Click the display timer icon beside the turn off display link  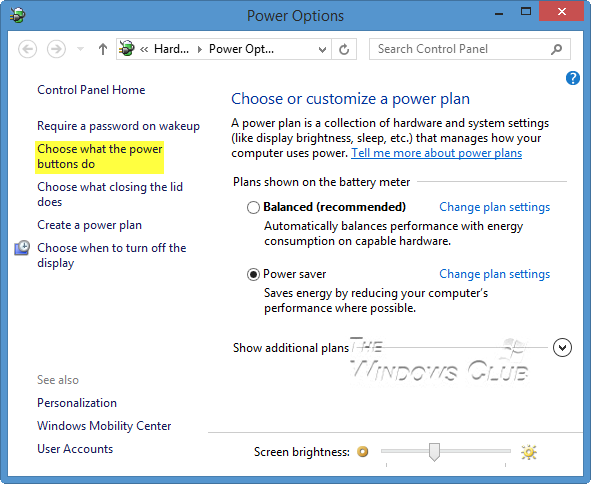point(22,248)
